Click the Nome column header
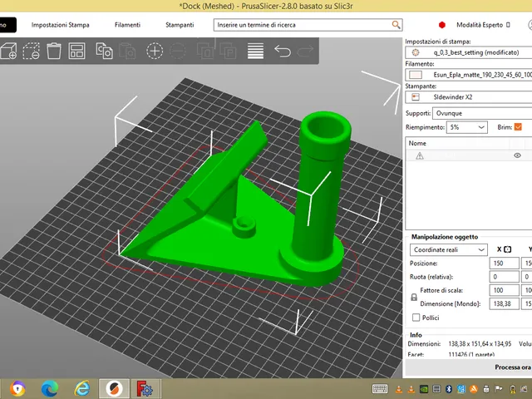 [x=417, y=143]
